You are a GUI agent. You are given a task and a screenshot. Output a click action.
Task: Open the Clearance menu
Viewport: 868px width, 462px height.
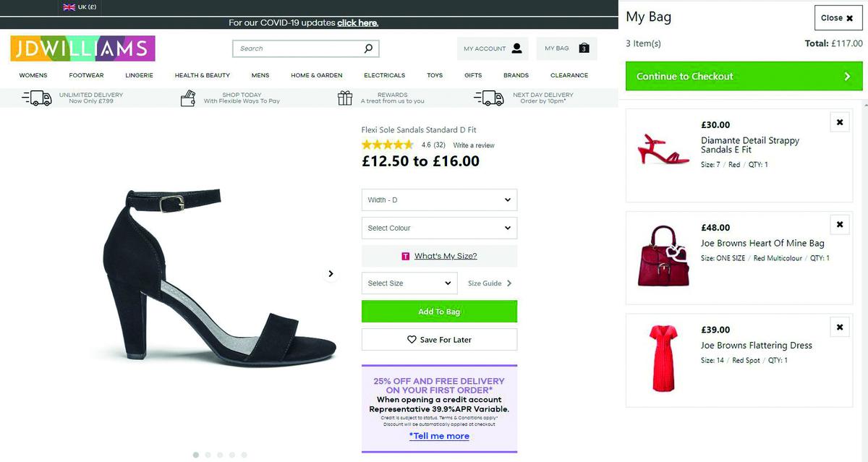pos(569,75)
